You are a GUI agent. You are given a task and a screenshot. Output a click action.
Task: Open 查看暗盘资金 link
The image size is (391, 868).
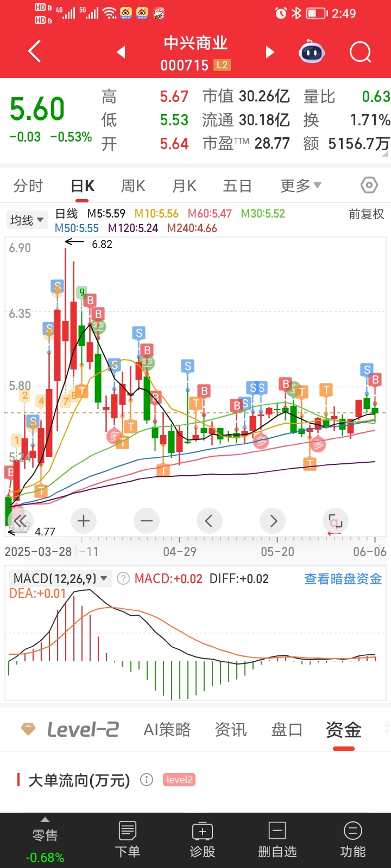(x=343, y=579)
